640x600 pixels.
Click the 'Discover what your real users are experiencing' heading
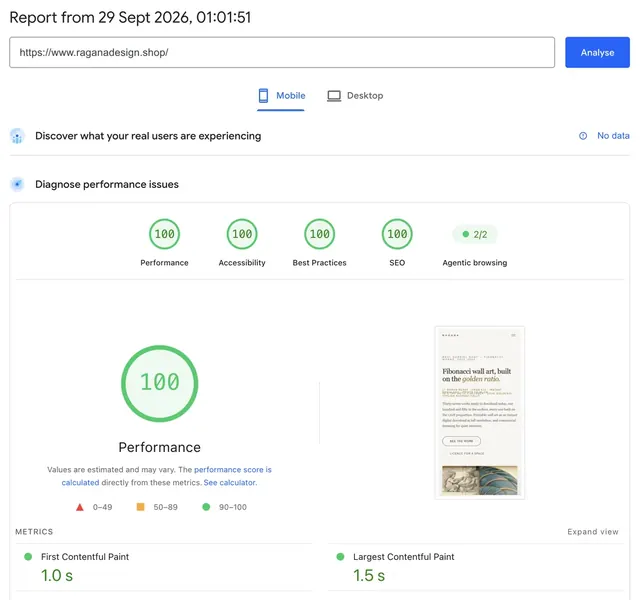[148, 136]
